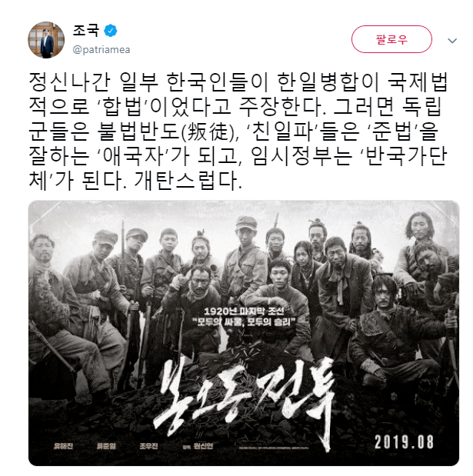This screenshot has height=476, width=473.
Task: Follow the account with 팔로우 button
Action: (x=391, y=39)
